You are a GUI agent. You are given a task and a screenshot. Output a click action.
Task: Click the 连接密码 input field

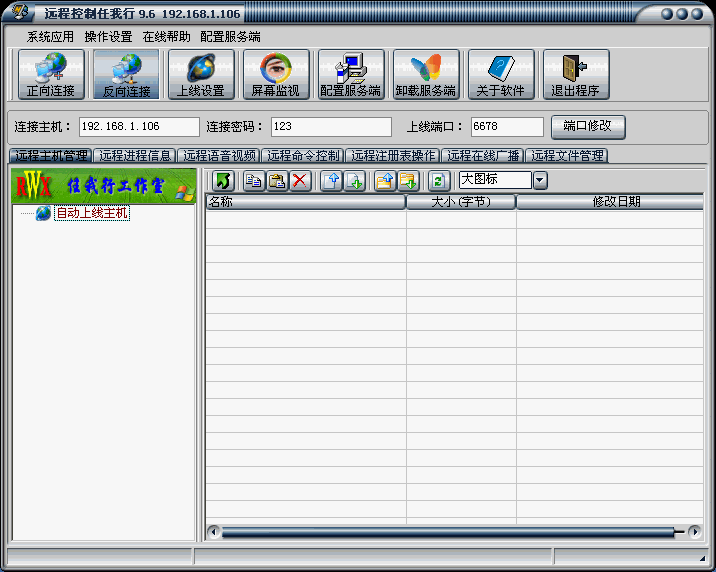(x=331, y=127)
